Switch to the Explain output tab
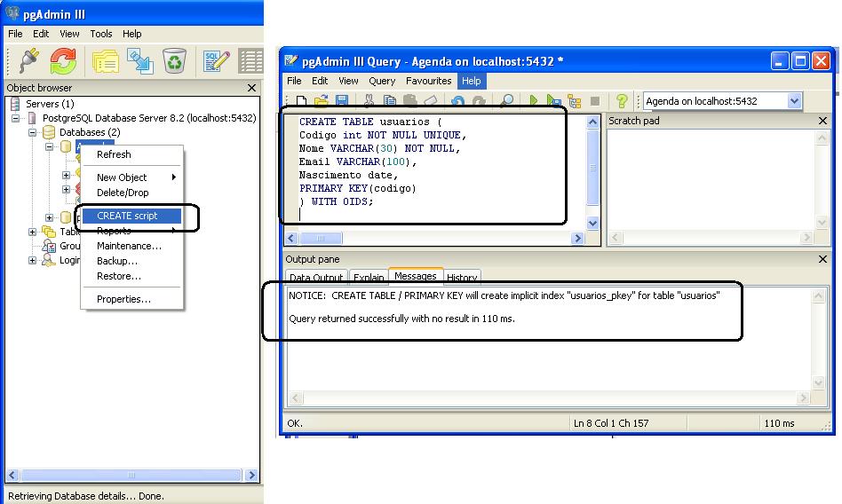The width and height of the screenshot is (842, 504). coord(369,277)
